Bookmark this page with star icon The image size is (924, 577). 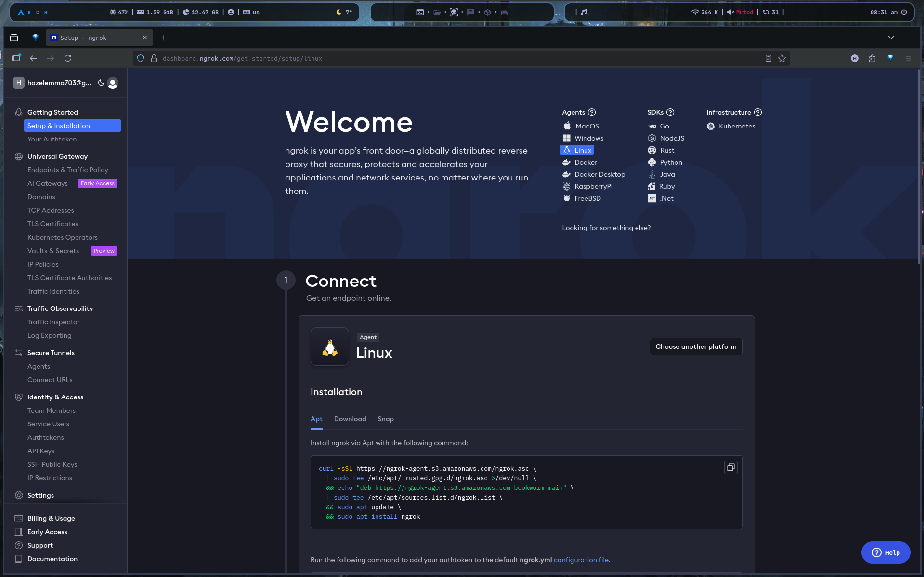click(x=782, y=58)
